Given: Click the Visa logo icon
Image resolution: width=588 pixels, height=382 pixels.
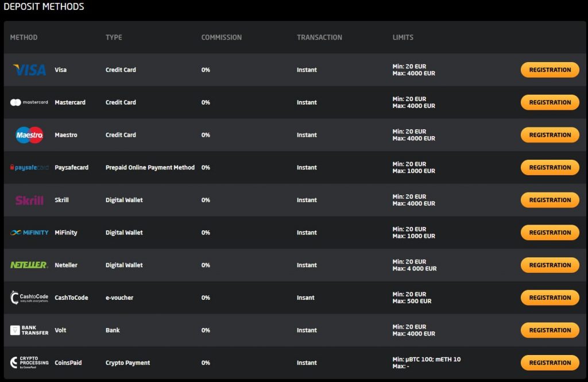Looking at the screenshot, I should (29, 70).
